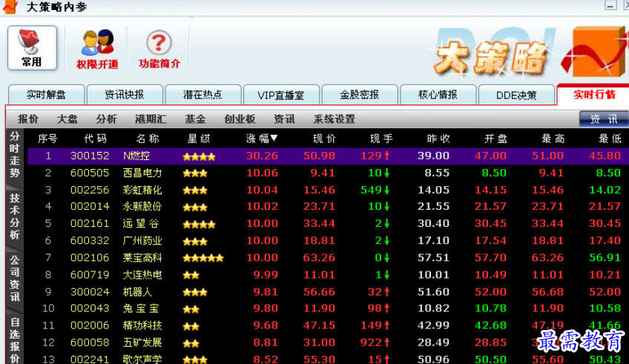Screen dimensions: 629x364
Task: Open the 创业板 menu
Action: (x=240, y=119)
